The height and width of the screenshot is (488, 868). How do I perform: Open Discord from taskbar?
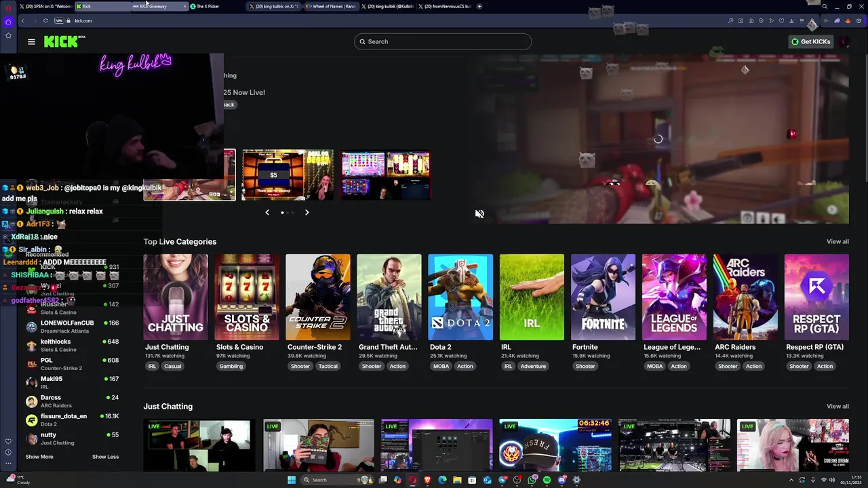[x=562, y=480]
